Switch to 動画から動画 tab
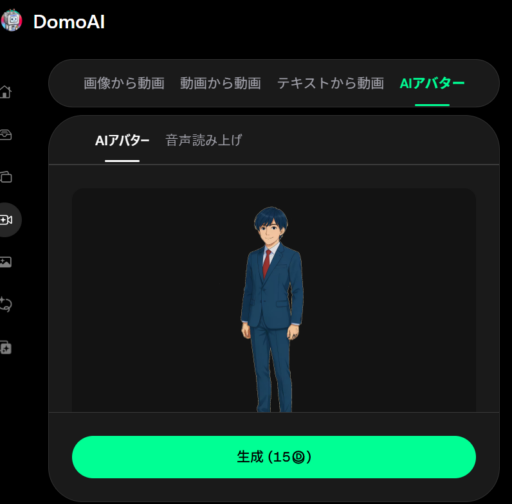Image resolution: width=512 pixels, height=504 pixels. click(x=220, y=83)
